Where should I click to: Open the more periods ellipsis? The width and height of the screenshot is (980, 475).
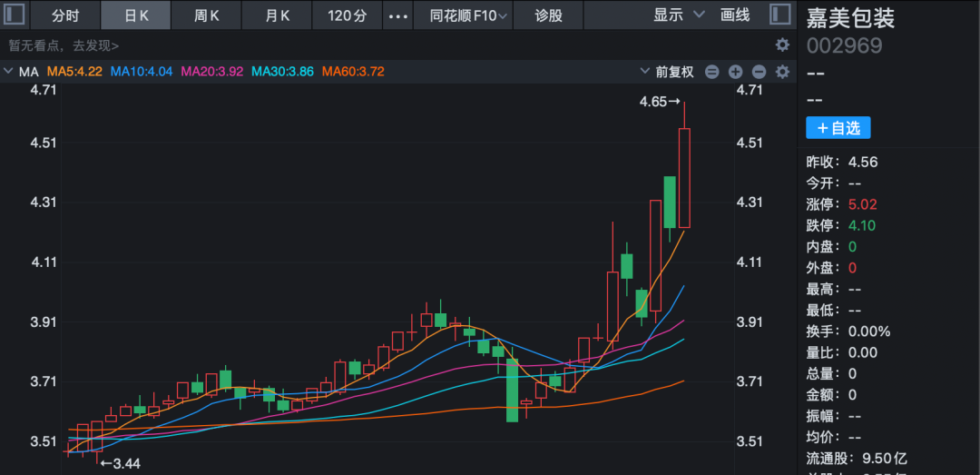(x=398, y=15)
